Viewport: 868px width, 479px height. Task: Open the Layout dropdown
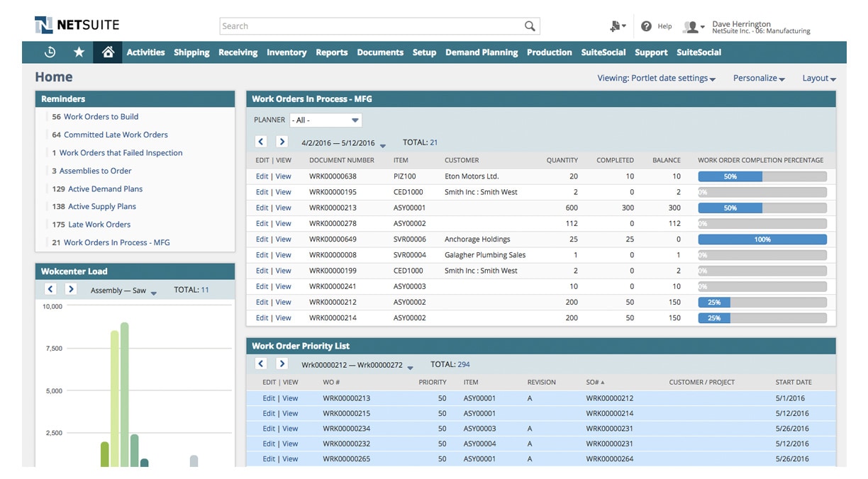[x=819, y=79]
